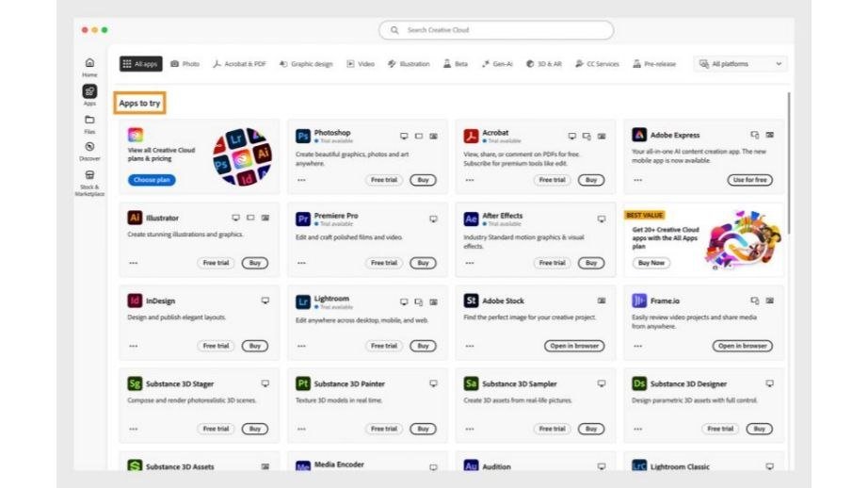
Task: Click the Creative Cloud apps circle thumbnail
Action: 243,157
